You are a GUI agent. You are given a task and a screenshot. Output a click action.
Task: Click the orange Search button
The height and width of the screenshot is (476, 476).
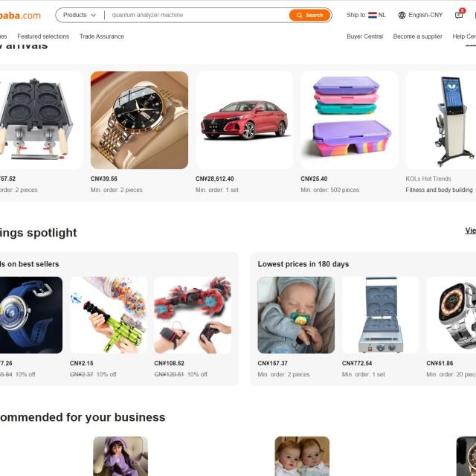pyautogui.click(x=309, y=15)
